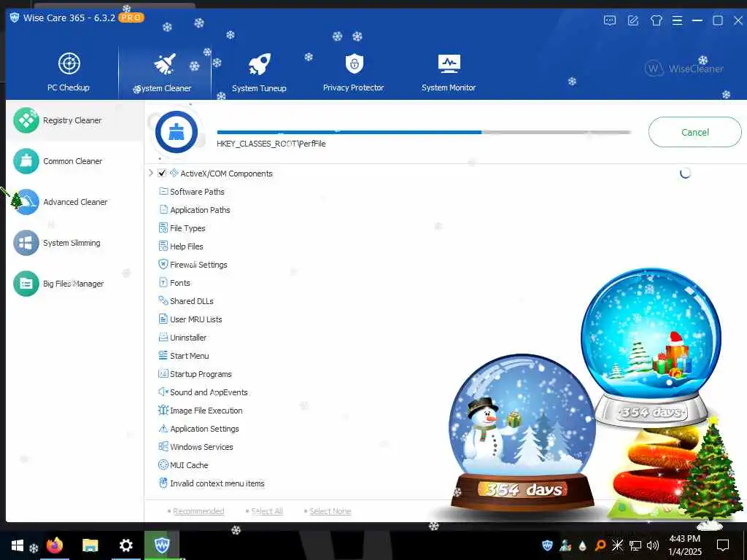Image resolution: width=747 pixels, height=560 pixels.
Task: Click the Shared DLLs icon
Action: pos(163,300)
